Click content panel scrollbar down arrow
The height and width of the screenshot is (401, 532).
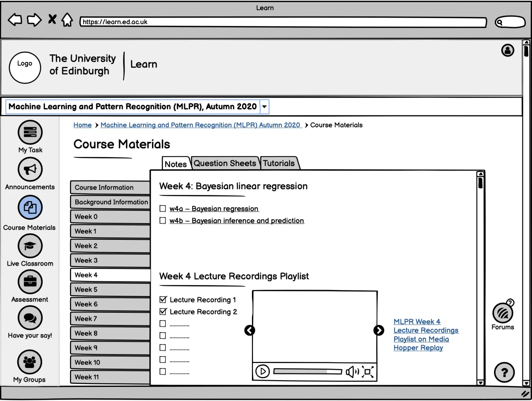[x=480, y=382]
